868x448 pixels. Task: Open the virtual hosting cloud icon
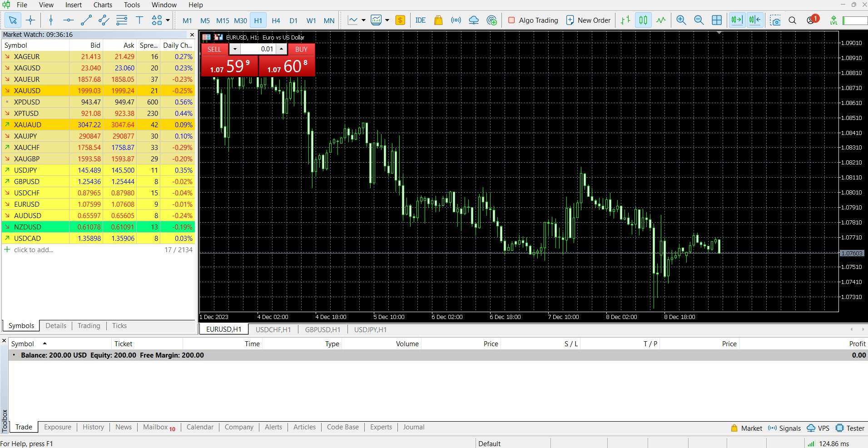click(x=474, y=20)
